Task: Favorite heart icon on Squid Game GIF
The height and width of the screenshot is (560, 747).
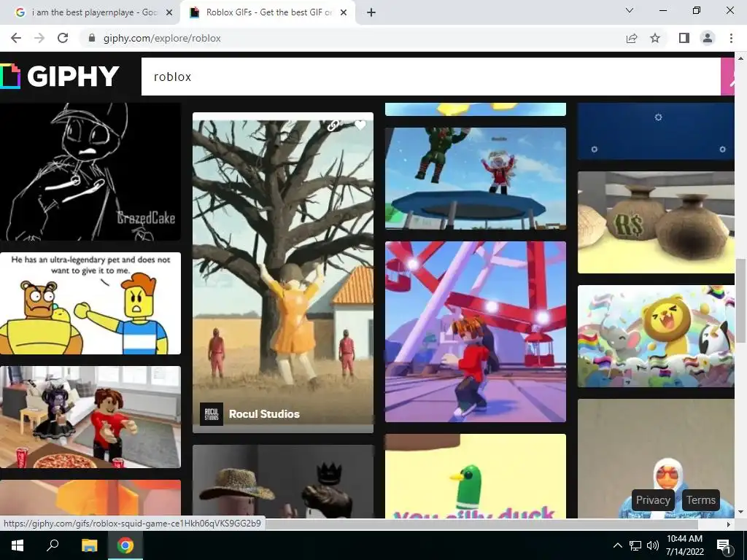Action: pyautogui.click(x=360, y=125)
